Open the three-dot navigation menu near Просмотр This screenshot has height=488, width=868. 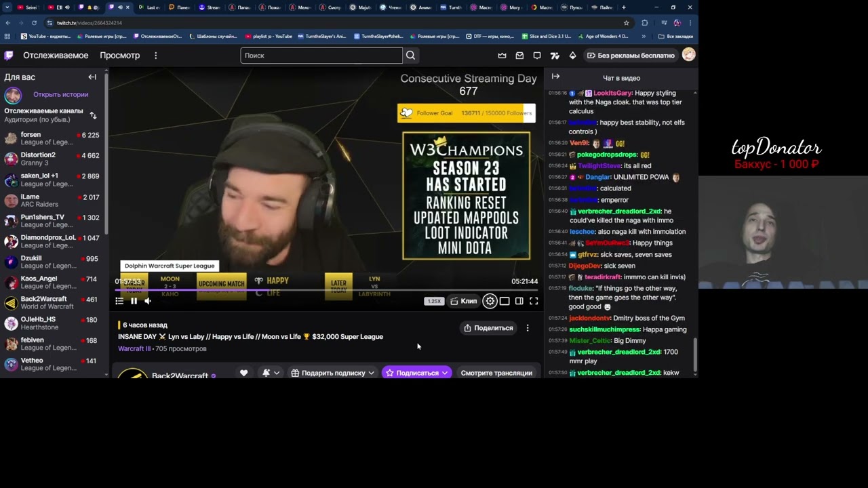155,56
